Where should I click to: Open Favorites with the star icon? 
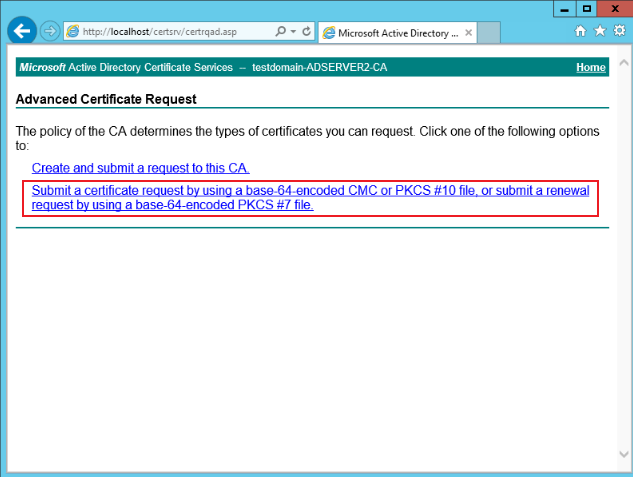600,31
